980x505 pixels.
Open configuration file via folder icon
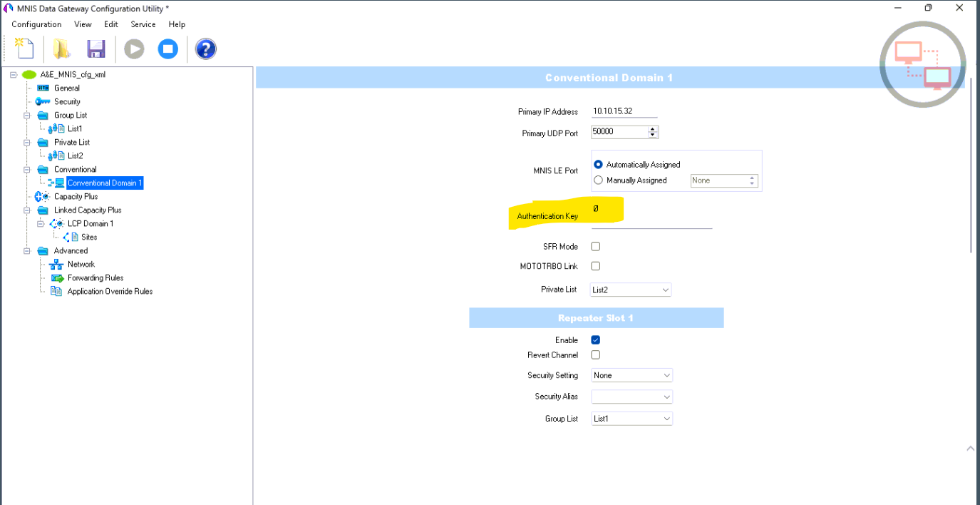(61, 49)
